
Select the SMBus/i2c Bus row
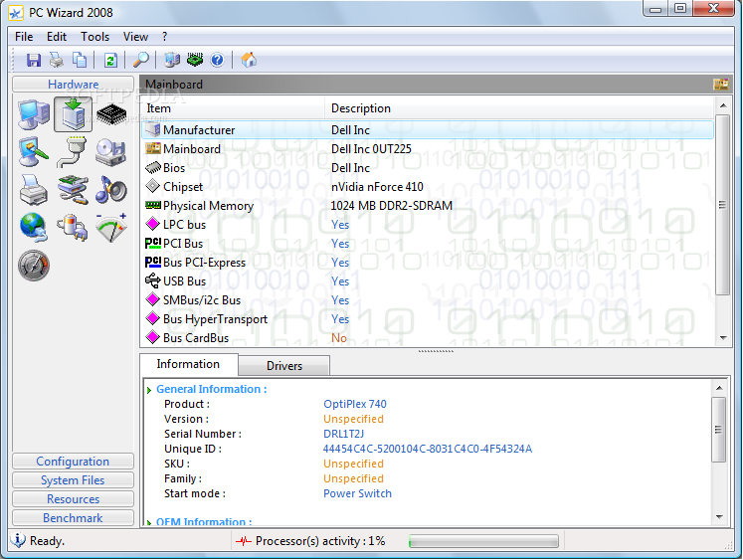point(428,300)
